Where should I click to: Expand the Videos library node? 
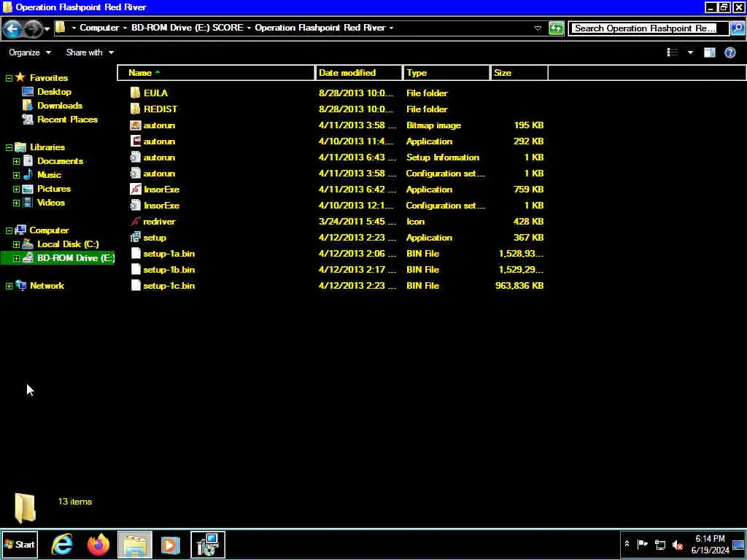coord(16,203)
